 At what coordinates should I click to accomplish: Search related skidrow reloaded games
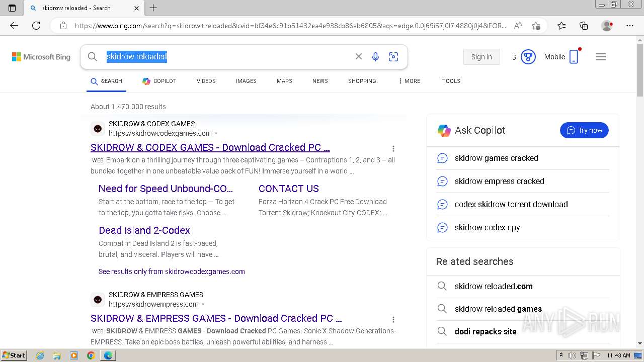[x=498, y=309]
